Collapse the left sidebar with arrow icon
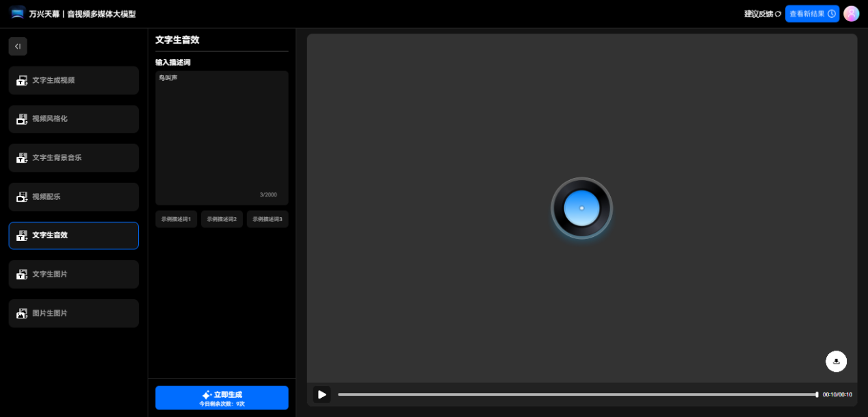The height and width of the screenshot is (417, 868). coord(18,47)
